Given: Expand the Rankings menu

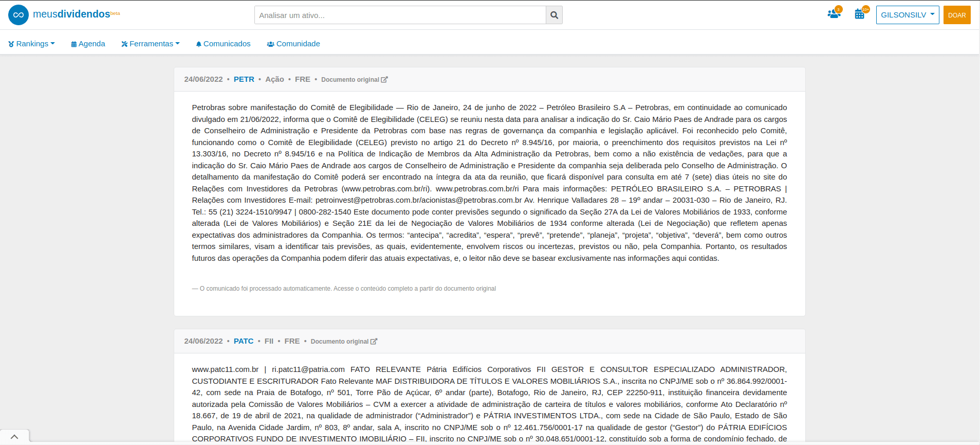Looking at the screenshot, I should click(31, 44).
